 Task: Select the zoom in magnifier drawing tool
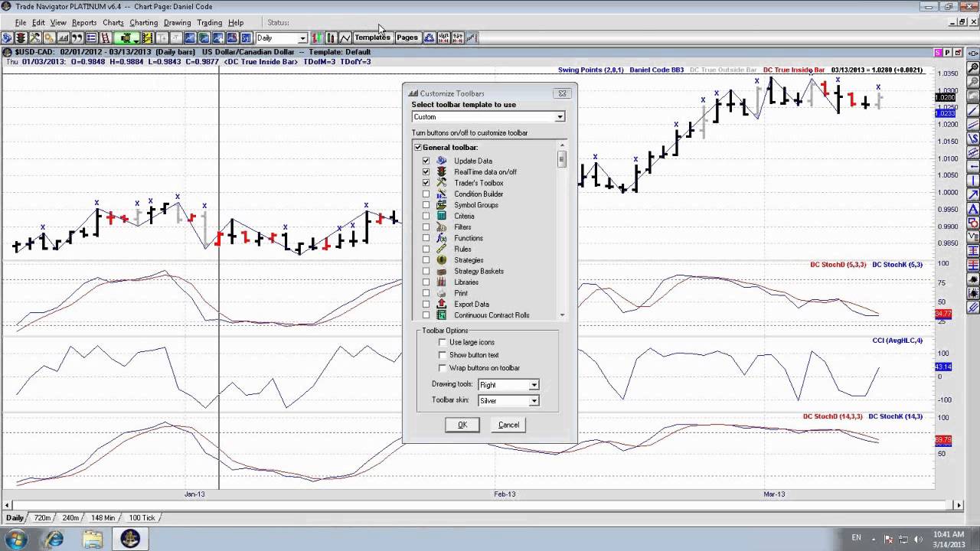[x=973, y=68]
